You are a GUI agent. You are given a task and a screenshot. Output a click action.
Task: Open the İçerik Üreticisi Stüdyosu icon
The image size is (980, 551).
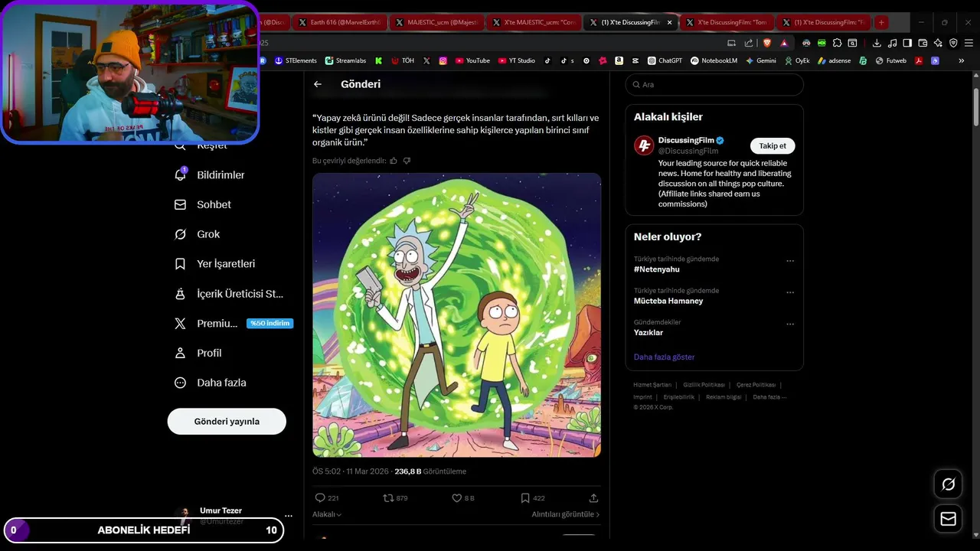coord(180,293)
